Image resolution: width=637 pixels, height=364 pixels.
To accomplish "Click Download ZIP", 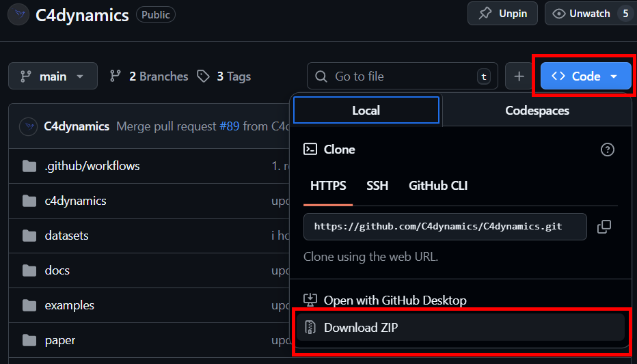I will [461, 328].
